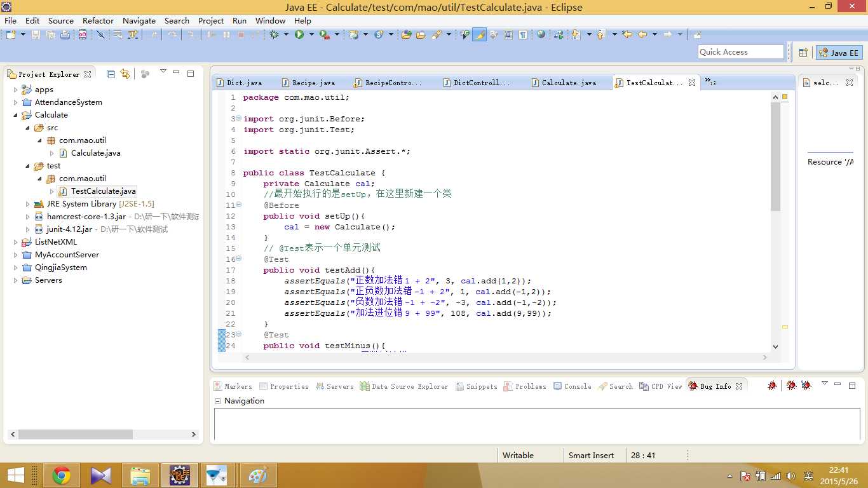Open the Run configurations dropdown arrow
Image resolution: width=868 pixels, height=488 pixels.
tap(311, 35)
